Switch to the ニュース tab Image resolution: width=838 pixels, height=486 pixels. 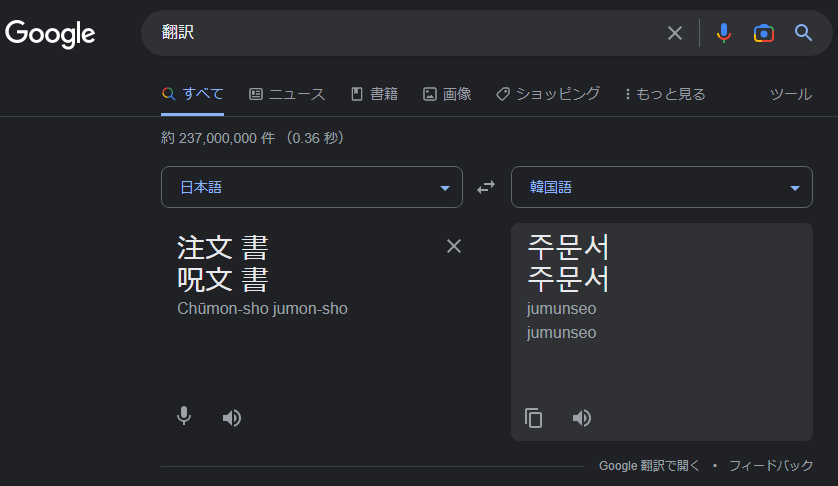(x=287, y=94)
